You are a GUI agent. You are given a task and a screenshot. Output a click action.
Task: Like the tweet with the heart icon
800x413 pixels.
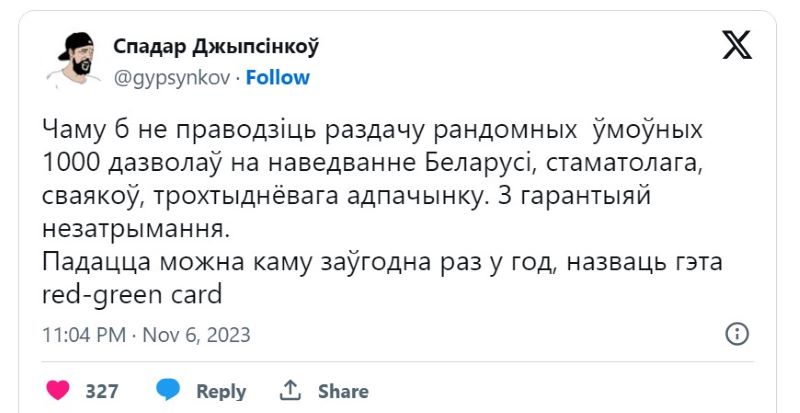59,390
